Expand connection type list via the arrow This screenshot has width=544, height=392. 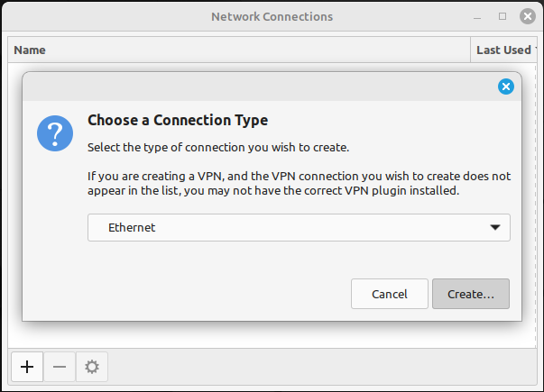click(495, 227)
